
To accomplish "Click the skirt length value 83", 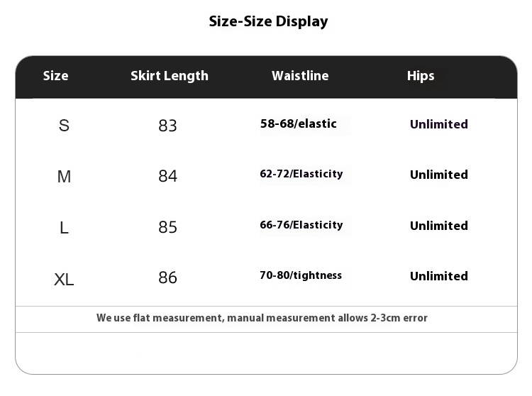I will [167, 126].
